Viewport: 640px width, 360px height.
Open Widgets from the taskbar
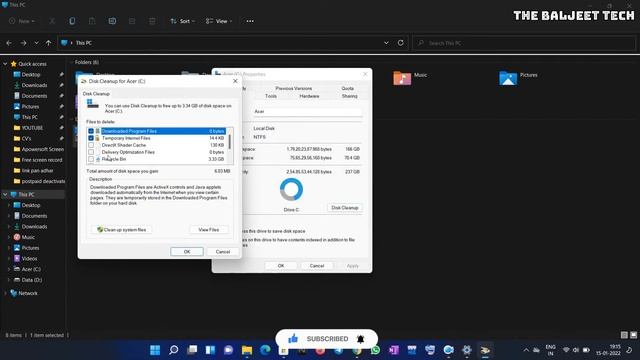tap(210, 350)
